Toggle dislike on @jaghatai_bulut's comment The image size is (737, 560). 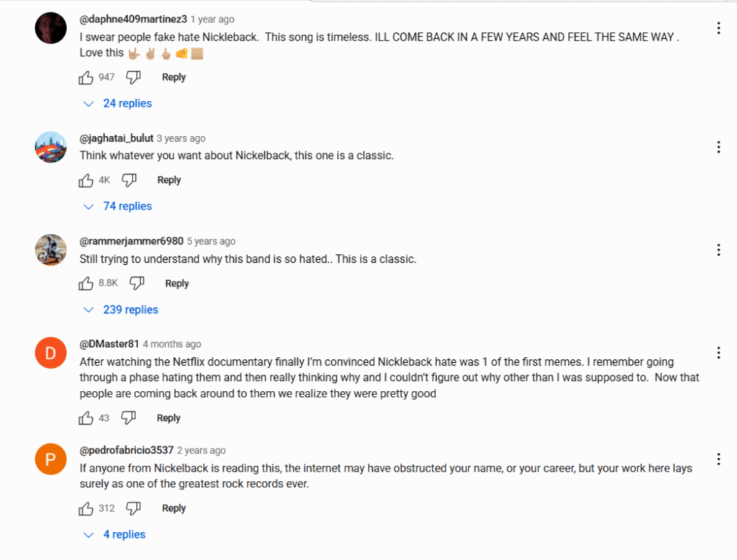[129, 180]
